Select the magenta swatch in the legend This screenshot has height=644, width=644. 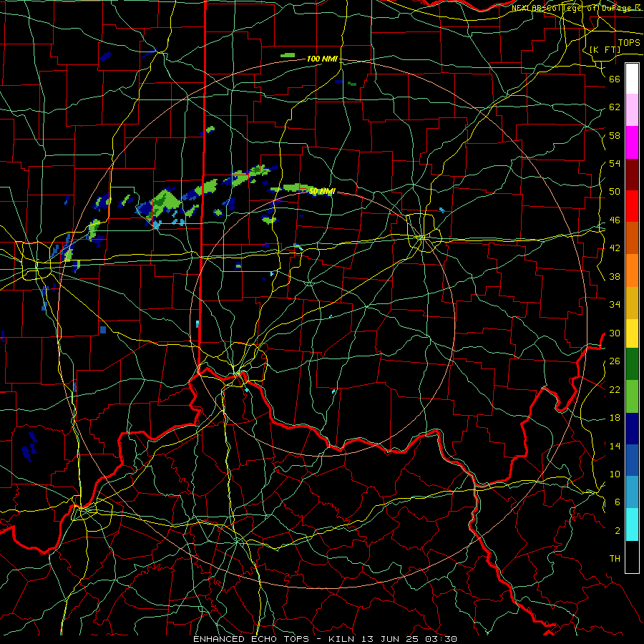632,142
